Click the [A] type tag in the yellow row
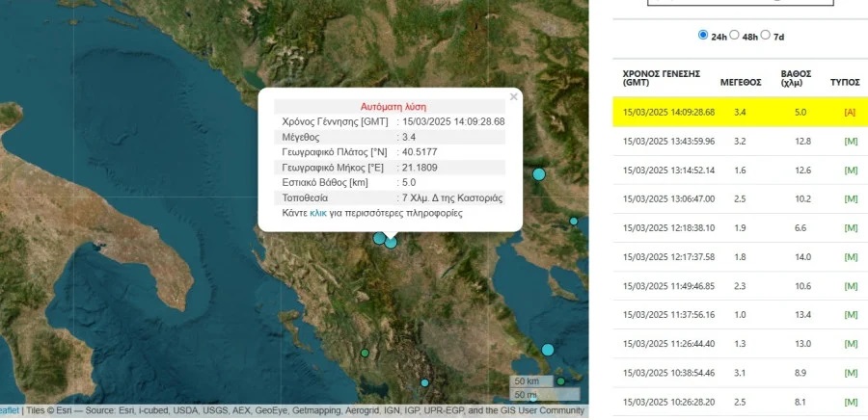Screen dimensions: 868x420 [849, 113]
